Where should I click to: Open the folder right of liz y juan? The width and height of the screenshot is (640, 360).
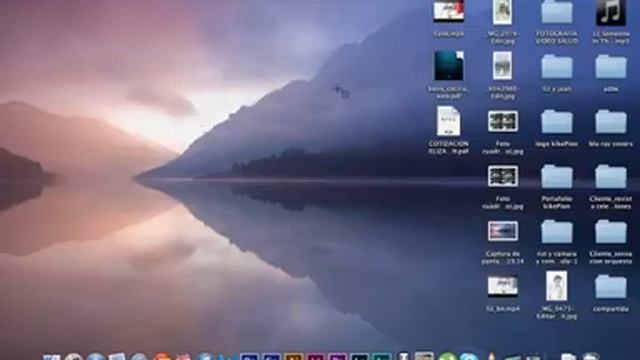tap(611, 67)
